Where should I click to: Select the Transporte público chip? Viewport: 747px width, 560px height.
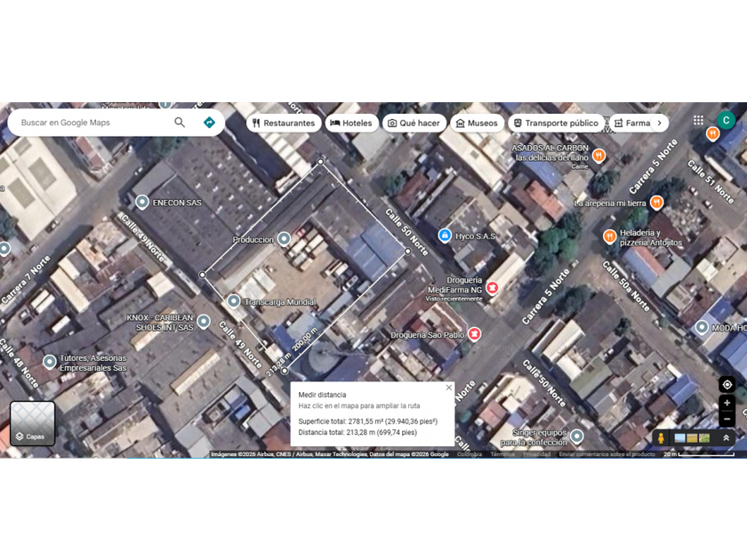(x=555, y=123)
